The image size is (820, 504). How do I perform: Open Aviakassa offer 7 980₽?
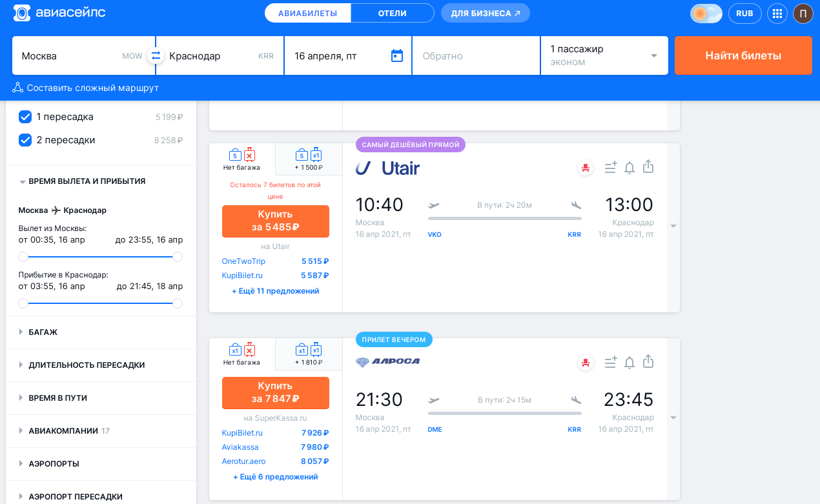click(276, 447)
